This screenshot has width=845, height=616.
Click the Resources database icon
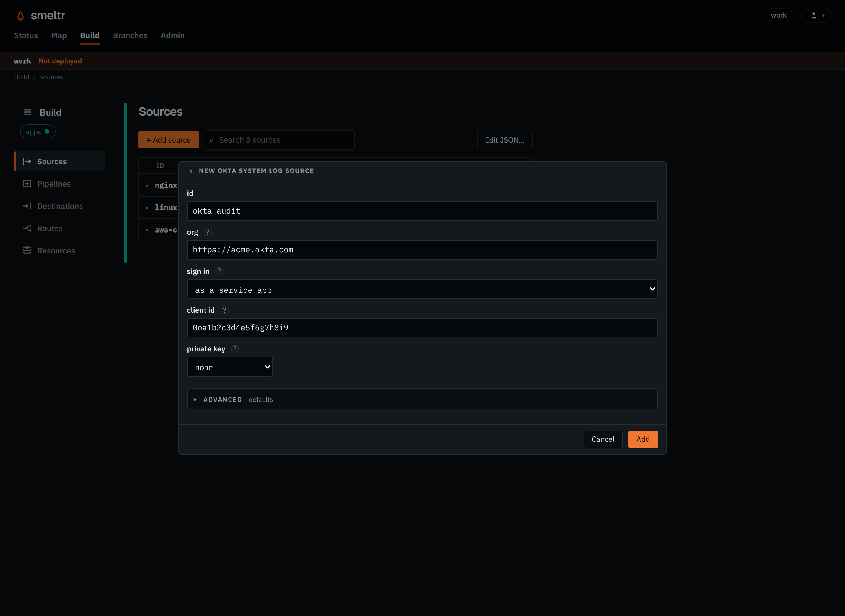(27, 251)
